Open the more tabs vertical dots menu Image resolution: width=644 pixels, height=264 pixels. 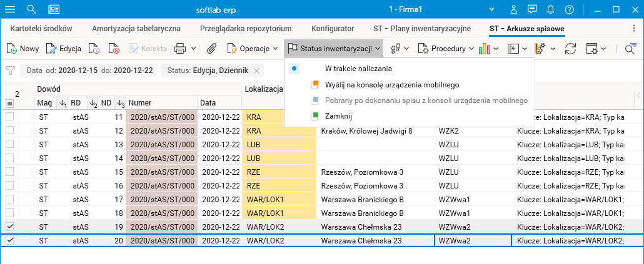pyautogui.click(x=634, y=28)
